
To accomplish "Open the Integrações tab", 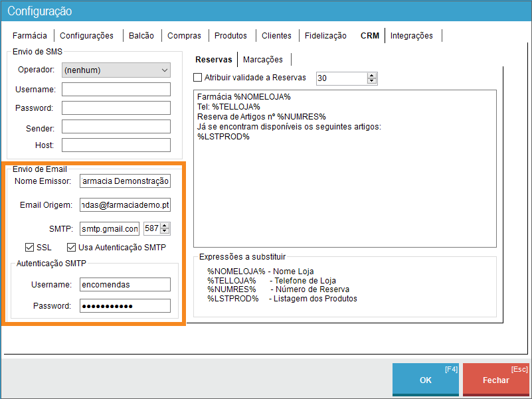I will (x=412, y=36).
